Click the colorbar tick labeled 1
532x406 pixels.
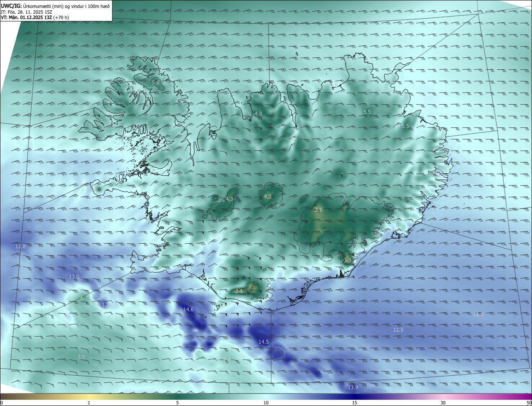tap(89, 403)
